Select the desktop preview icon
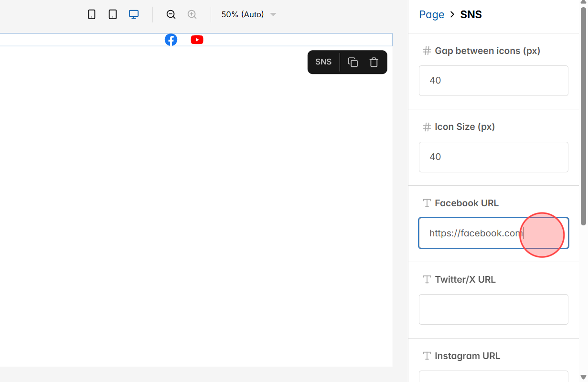588x382 pixels. [133, 14]
